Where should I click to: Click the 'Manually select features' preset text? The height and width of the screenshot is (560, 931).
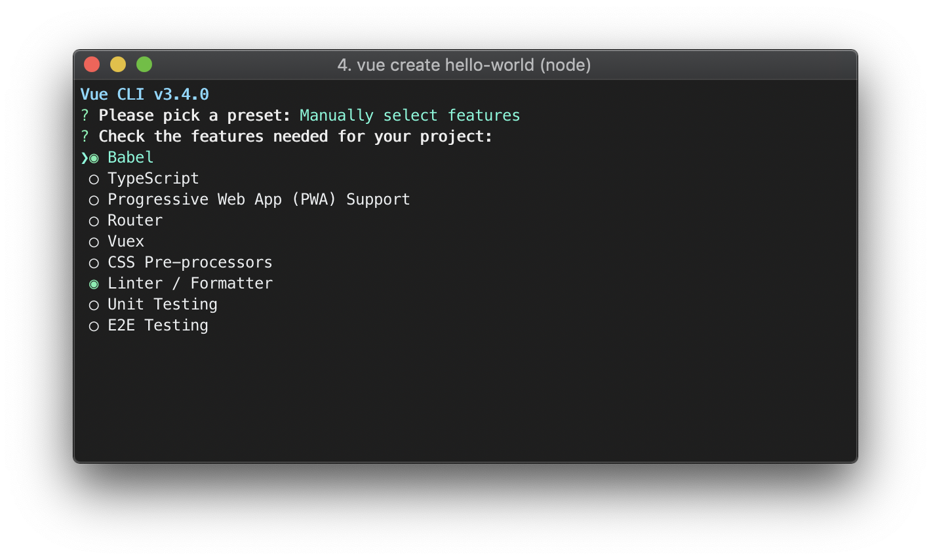[410, 115]
